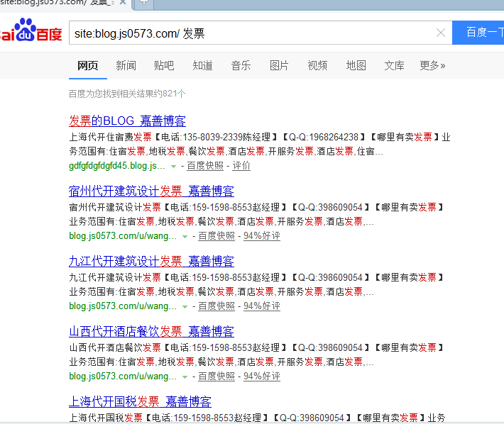The height and width of the screenshot is (424, 504).
Task: Clear the search box with the X icon
Action: (x=441, y=33)
